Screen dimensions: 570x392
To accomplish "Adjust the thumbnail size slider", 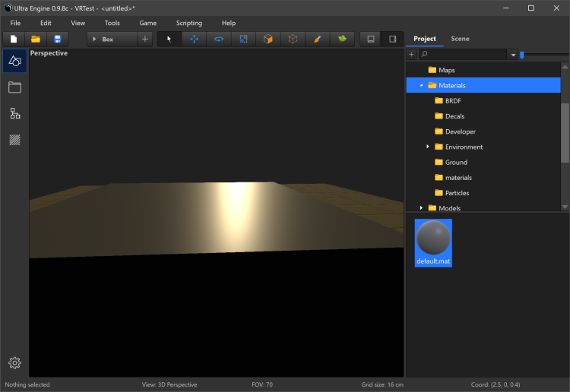I will (x=522, y=55).
